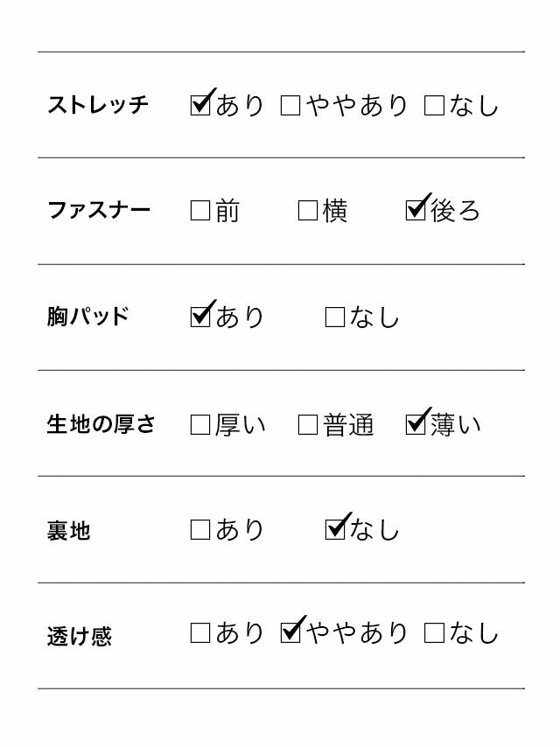Click the ファスナー row label
560x747 pixels.
tap(99, 210)
